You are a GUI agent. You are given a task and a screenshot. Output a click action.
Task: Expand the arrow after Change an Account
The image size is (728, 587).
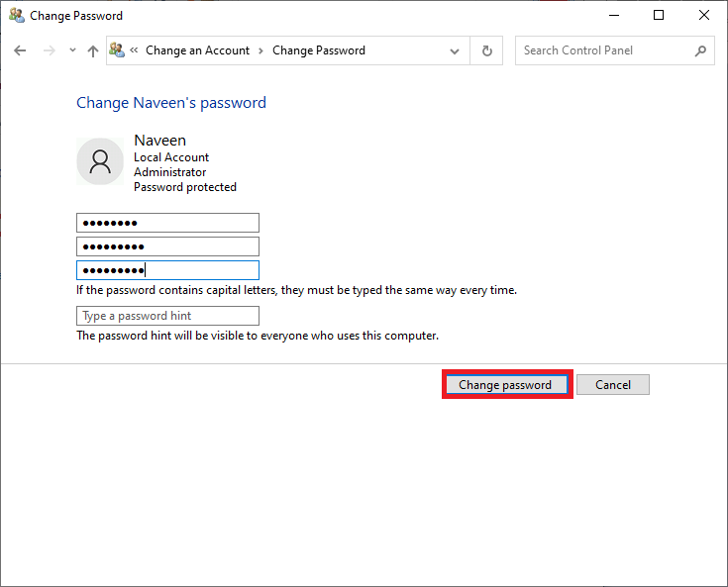coord(261,50)
